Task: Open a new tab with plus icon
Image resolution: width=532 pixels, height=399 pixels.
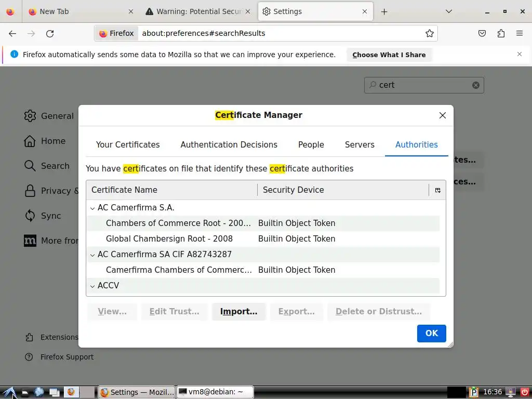Action: tap(384, 12)
